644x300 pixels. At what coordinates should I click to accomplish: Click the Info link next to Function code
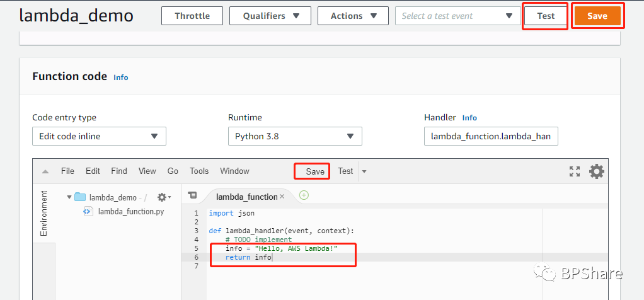(120, 77)
